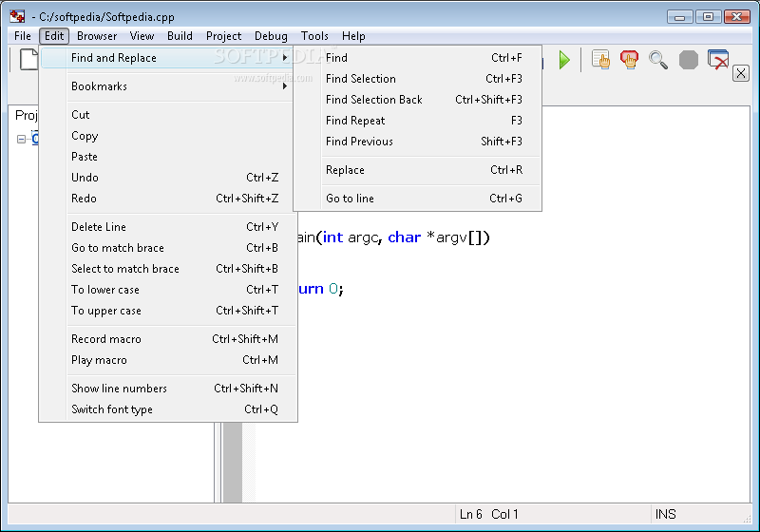
Task: Choose Switch font type
Action: 167,408
